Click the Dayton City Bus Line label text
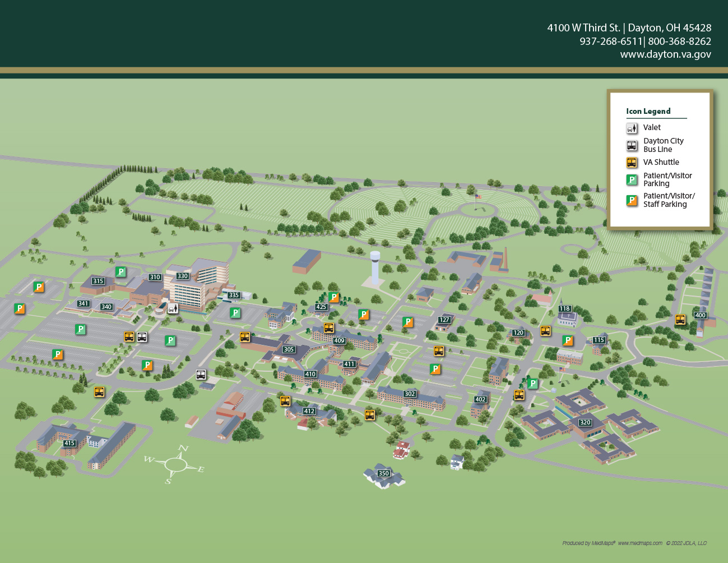The width and height of the screenshot is (728, 563). pos(664,145)
